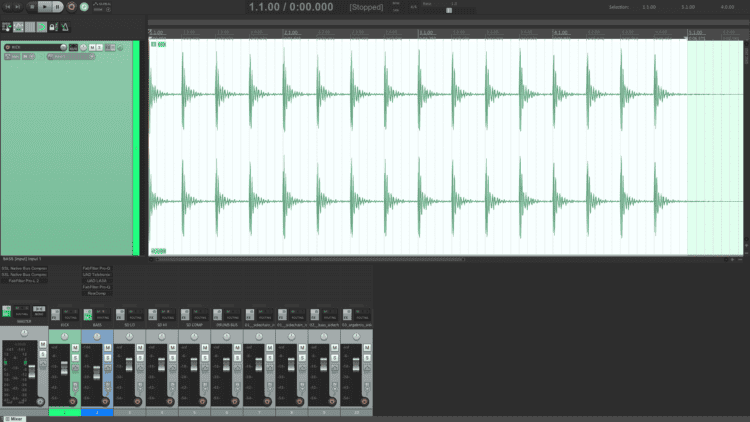
Task: Toggle master MONO button
Action: pos(39,311)
